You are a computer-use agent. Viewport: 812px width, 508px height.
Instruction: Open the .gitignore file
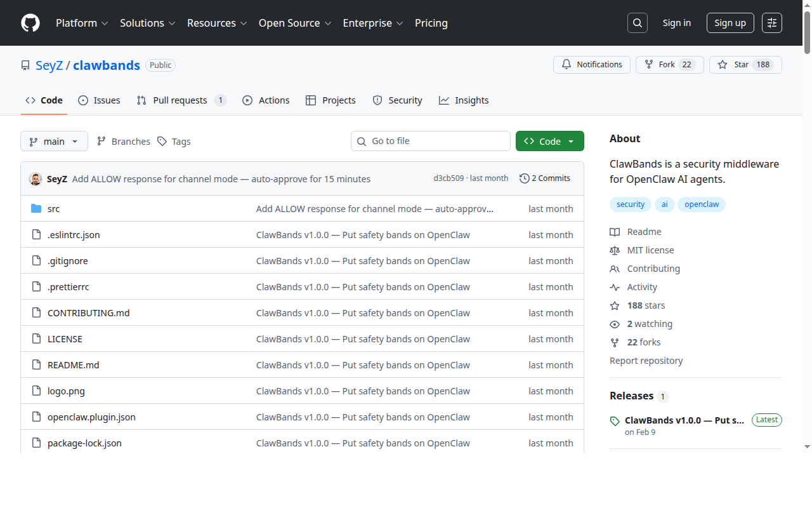68,261
